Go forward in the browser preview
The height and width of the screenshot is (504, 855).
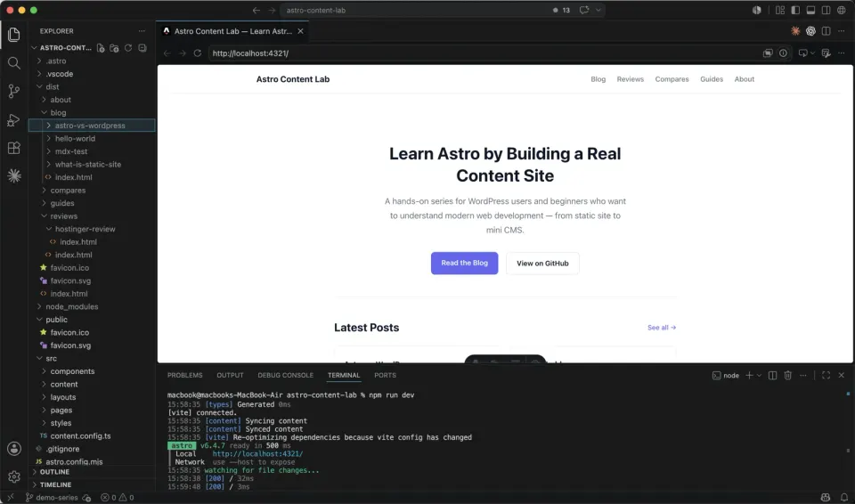[182, 53]
